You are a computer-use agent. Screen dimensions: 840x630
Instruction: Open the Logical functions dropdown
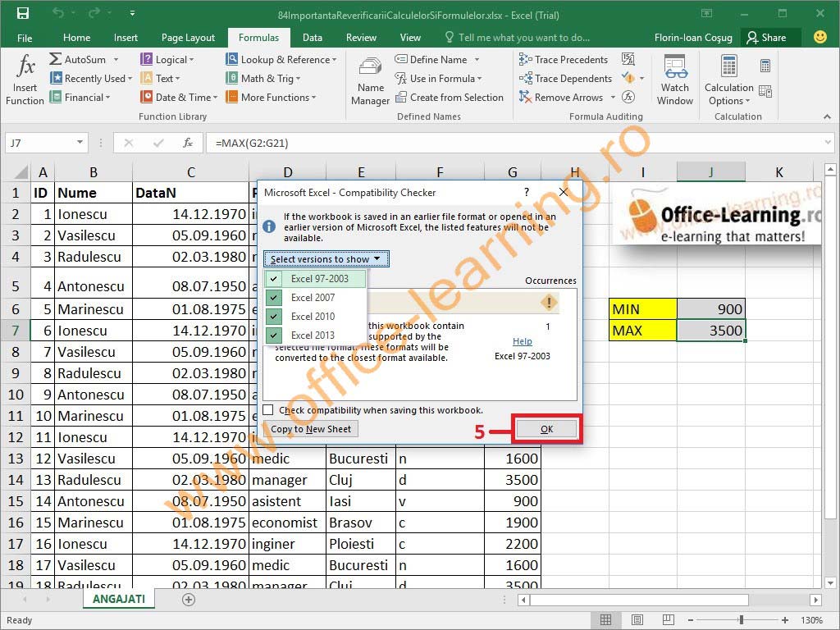(x=167, y=59)
